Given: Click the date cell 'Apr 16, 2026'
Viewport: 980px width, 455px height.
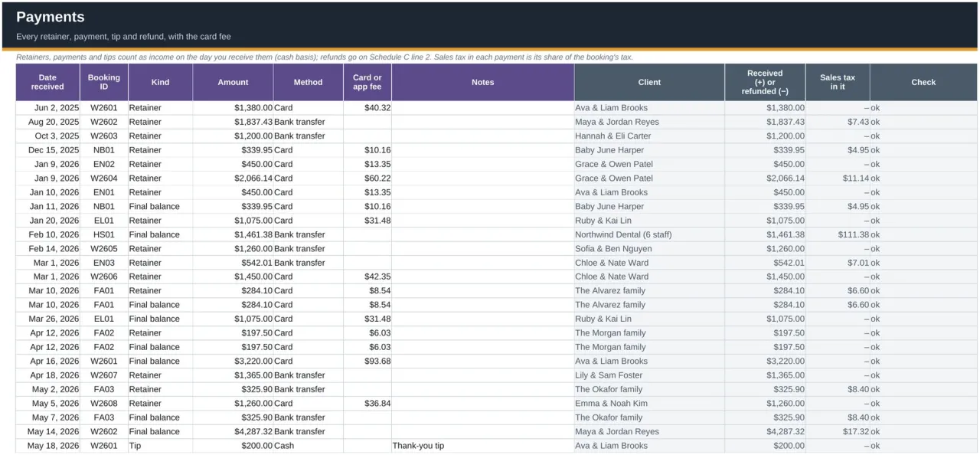Looking at the screenshot, I should pos(47,361).
